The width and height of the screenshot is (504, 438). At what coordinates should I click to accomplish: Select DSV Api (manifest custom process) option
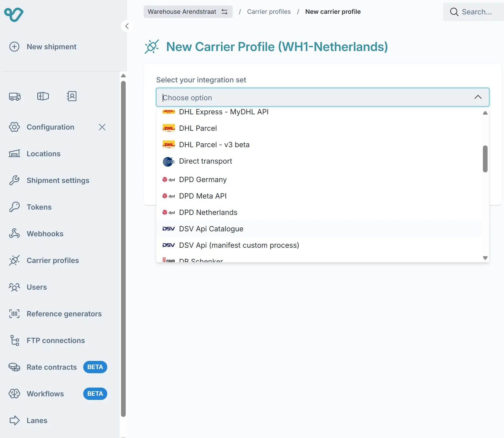319,245
